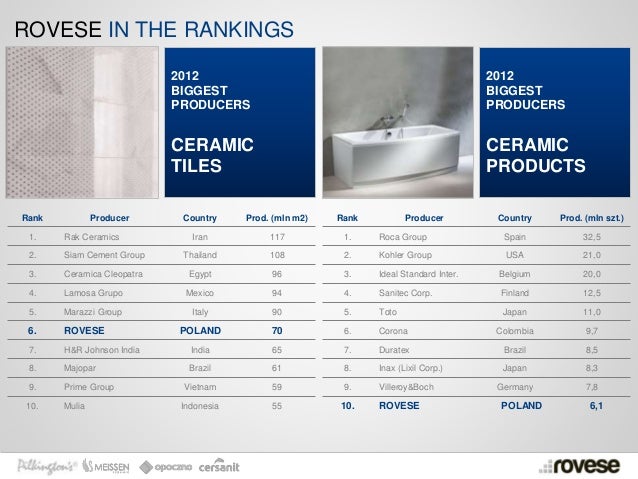
Task: Select 'Toto' producer cell
Action: coord(388,312)
